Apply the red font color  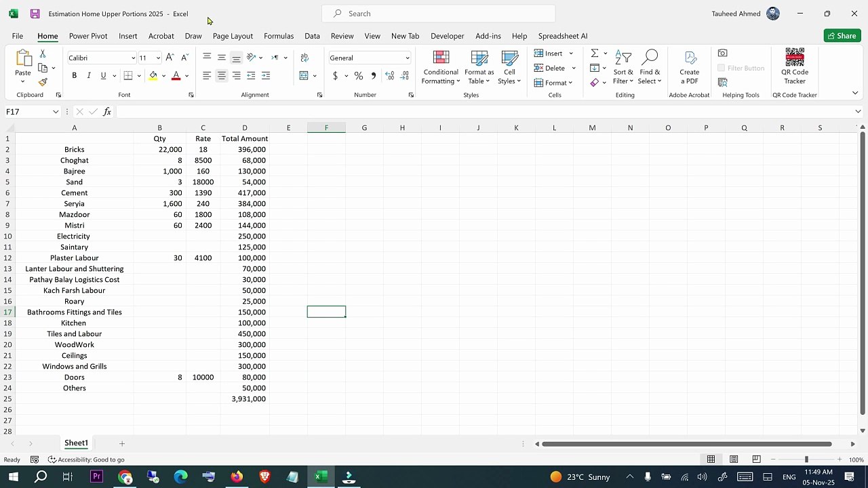click(176, 76)
